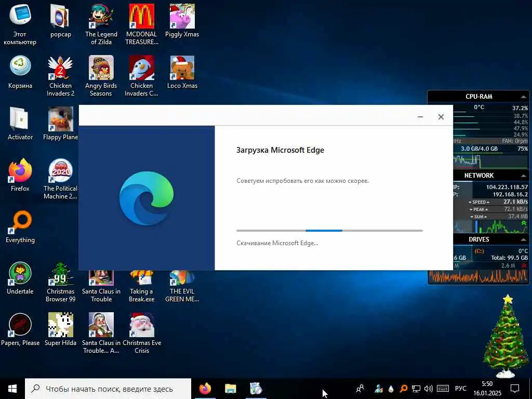Click the Edge download progress bar
This screenshot has width=532, height=399.
click(x=329, y=231)
